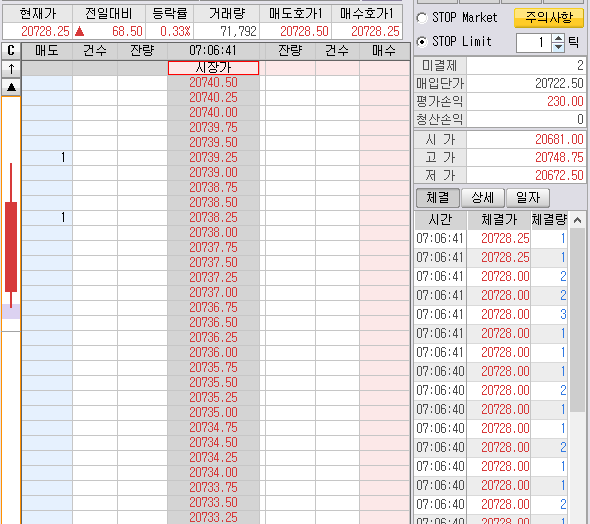Click the red candlestick mini chart
590x524 pixels.
(x=11, y=235)
